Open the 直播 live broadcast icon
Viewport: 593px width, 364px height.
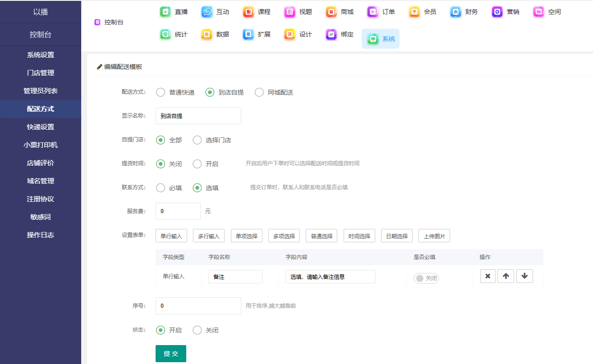click(x=165, y=12)
